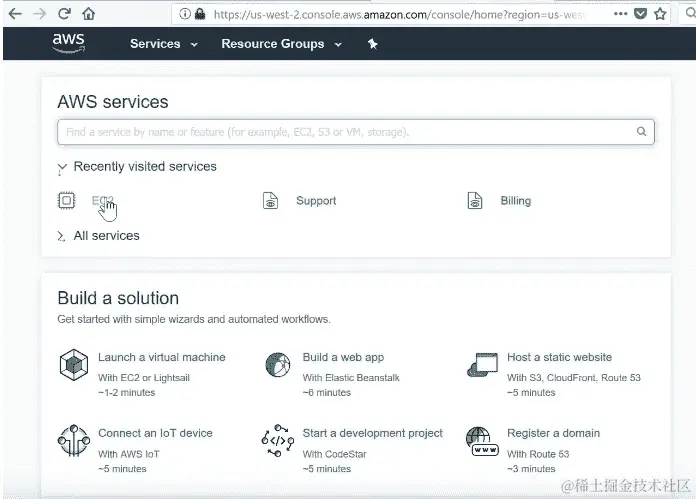Open Build a web app link

point(343,357)
